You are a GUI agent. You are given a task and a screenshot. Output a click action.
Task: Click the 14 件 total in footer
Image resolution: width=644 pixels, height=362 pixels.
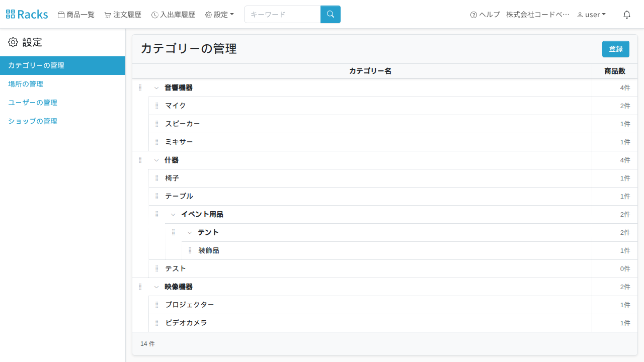[x=147, y=344]
